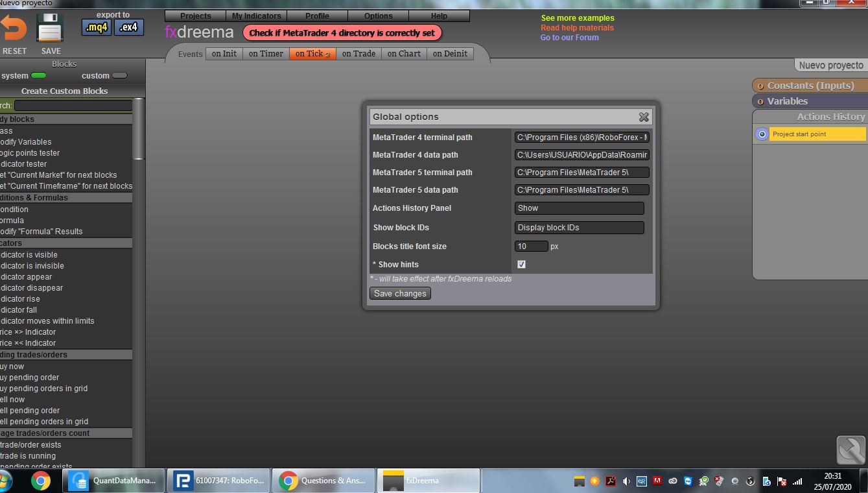This screenshot has height=493, width=868.
Task: Open the Creative Cloud tray icon
Action: pyautogui.click(x=673, y=481)
